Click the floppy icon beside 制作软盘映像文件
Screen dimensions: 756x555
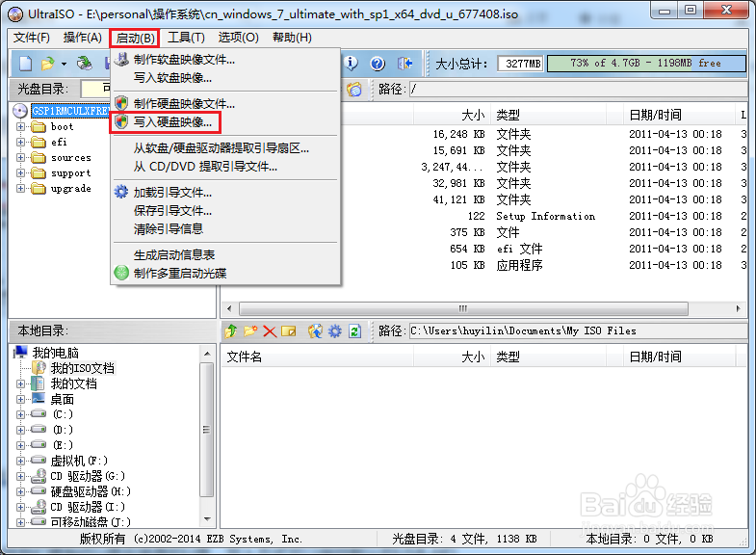tap(121, 60)
